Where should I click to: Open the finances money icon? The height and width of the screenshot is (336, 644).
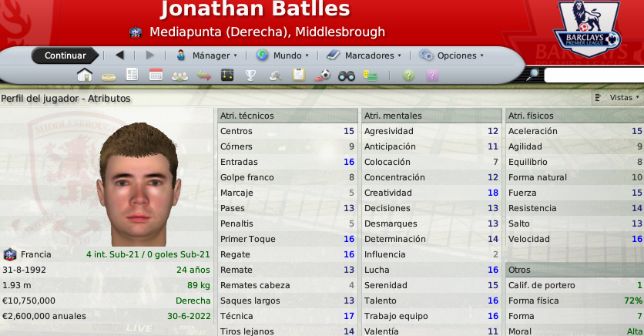[370, 76]
